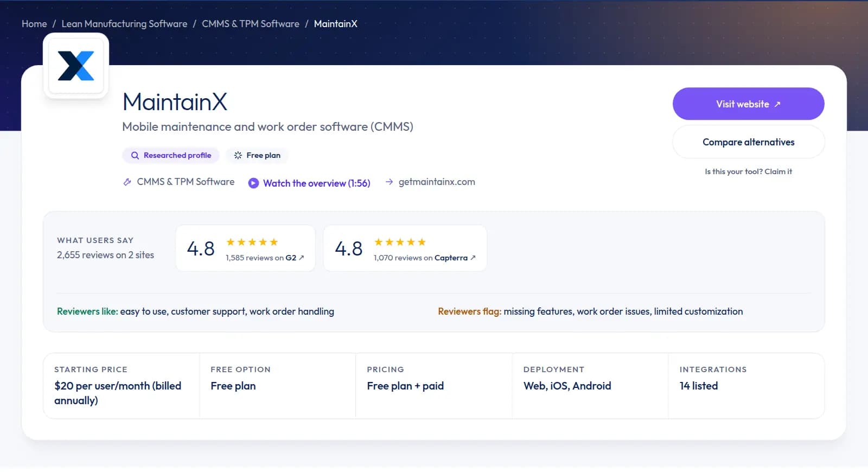868x472 pixels.
Task: Open the getmaintainx.com link
Action: click(x=437, y=182)
